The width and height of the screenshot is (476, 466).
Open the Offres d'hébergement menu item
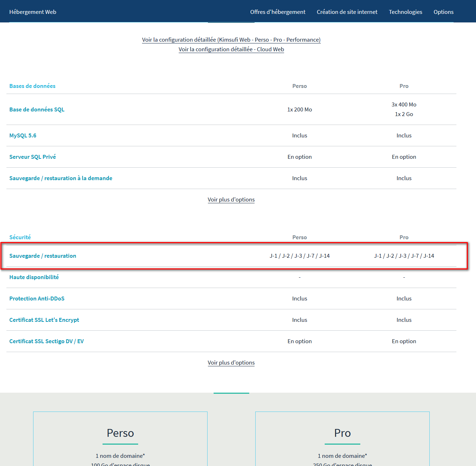point(278,12)
